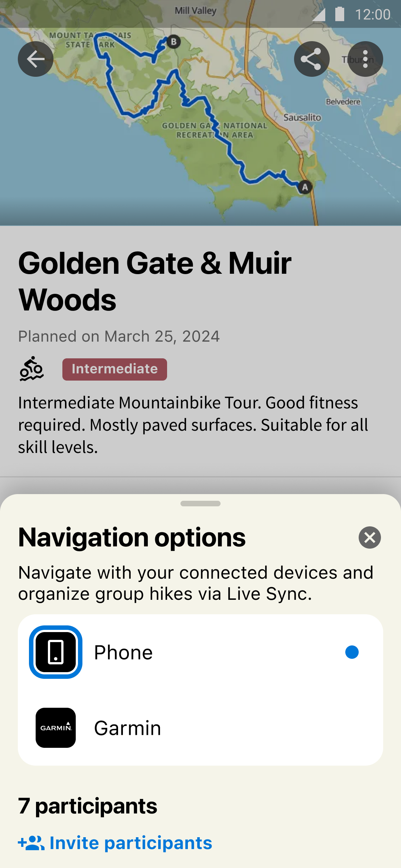Screen dimensions: 401x868
Task: Click the mountain bike sport icon
Action: point(32,369)
